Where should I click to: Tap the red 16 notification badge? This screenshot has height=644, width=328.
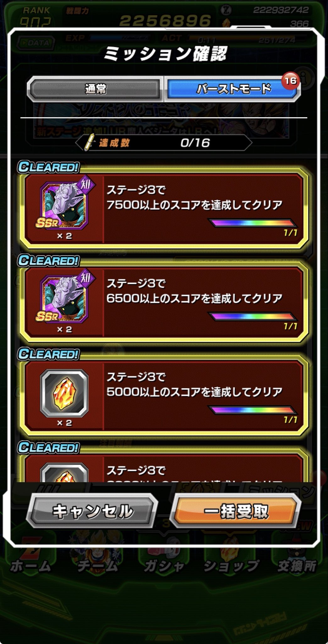(x=291, y=81)
